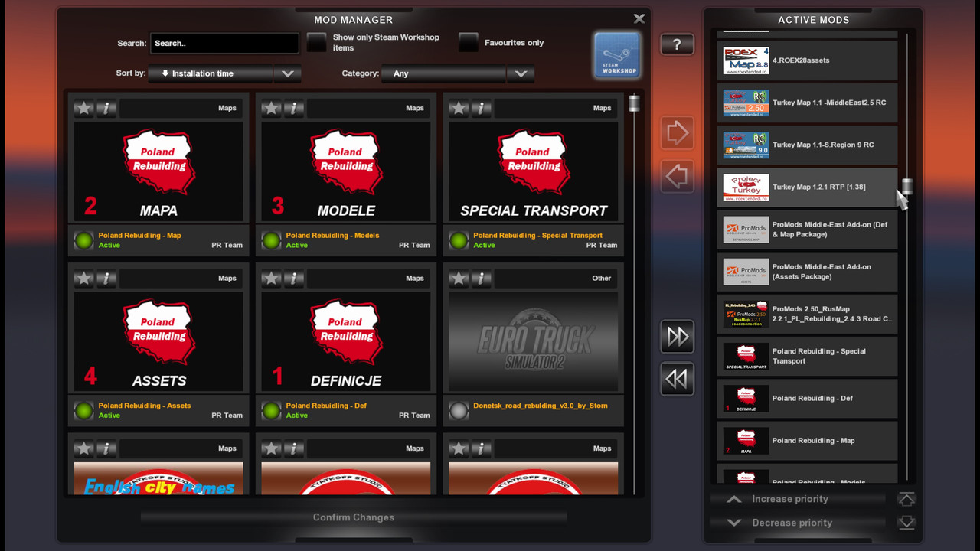Image resolution: width=980 pixels, height=551 pixels.
Task: Toggle Favourites only checkbox
Action: tap(469, 43)
